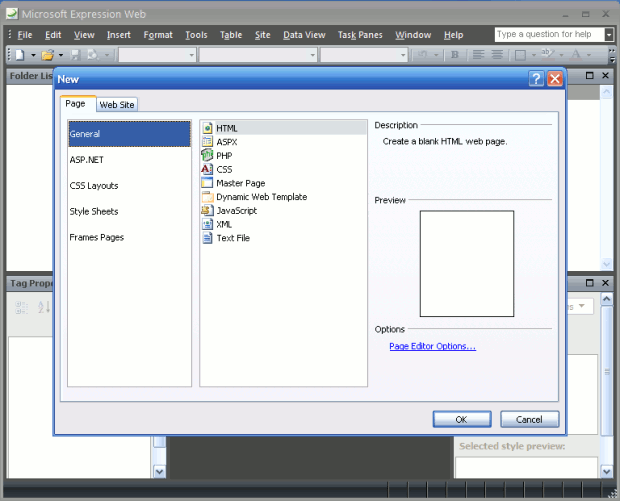Viewport: 620px width, 501px height.
Task: Open the Format menu
Action: [x=158, y=35]
